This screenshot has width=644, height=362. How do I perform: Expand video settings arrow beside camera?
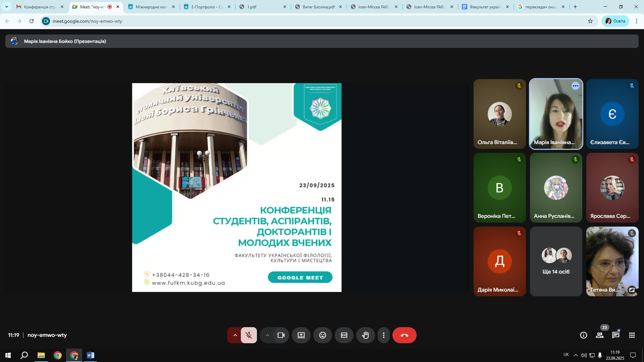[267, 335]
